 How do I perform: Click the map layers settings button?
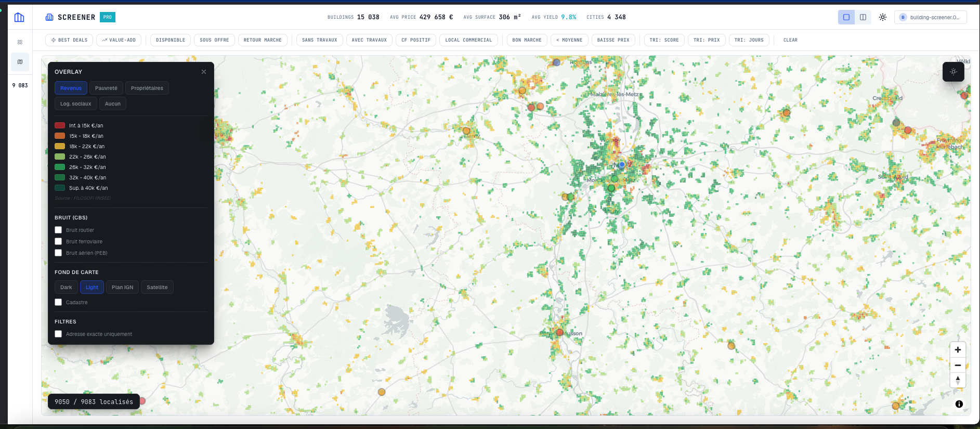point(953,72)
